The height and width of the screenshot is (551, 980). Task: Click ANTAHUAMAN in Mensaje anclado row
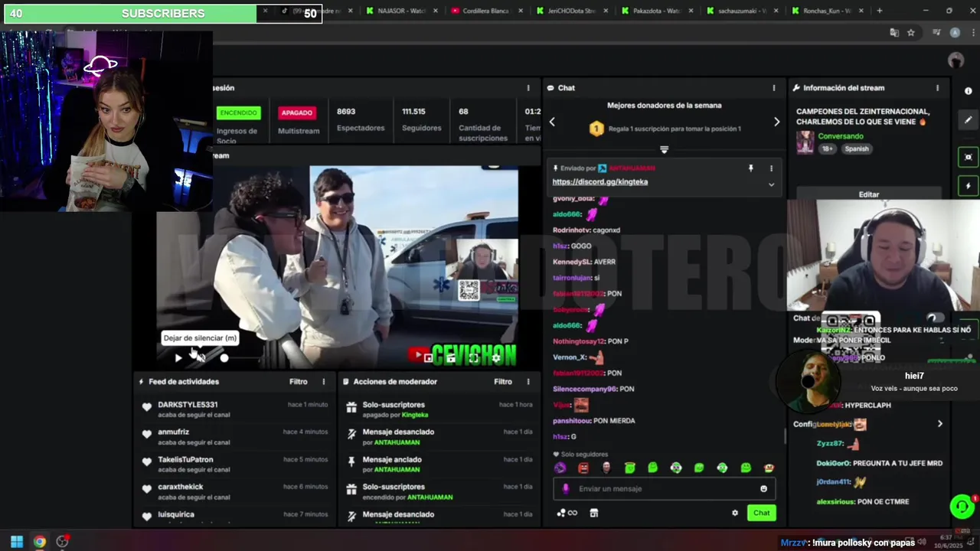[x=397, y=470]
